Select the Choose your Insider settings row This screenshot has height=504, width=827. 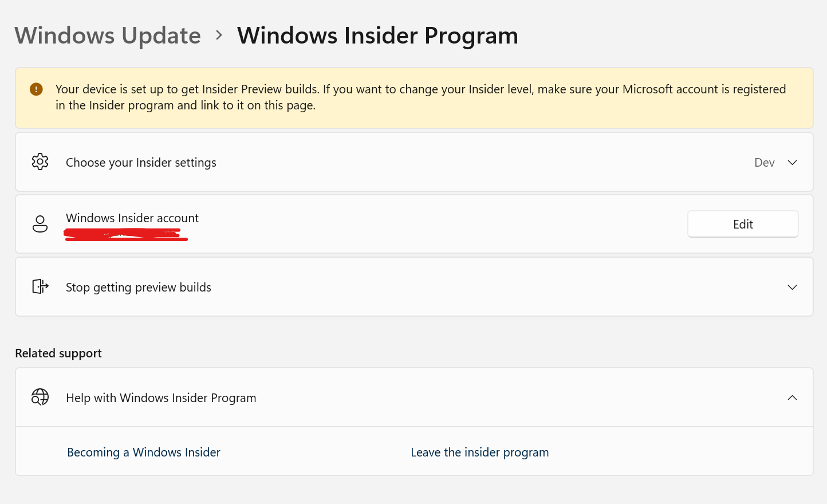pyautogui.click(x=414, y=162)
